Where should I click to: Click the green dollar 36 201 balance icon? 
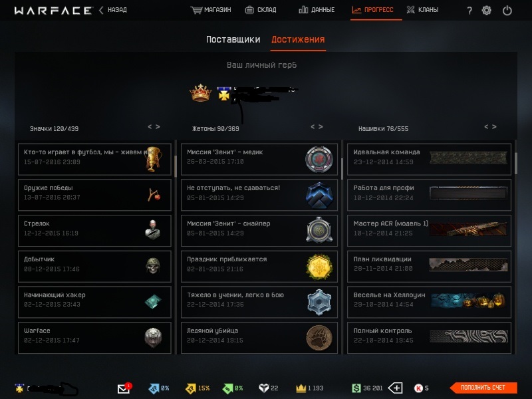[356, 388]
